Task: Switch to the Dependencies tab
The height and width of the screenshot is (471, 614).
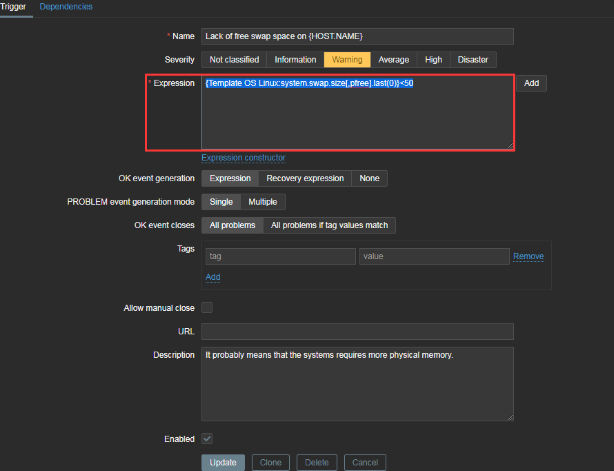Action: click(66, 7)
